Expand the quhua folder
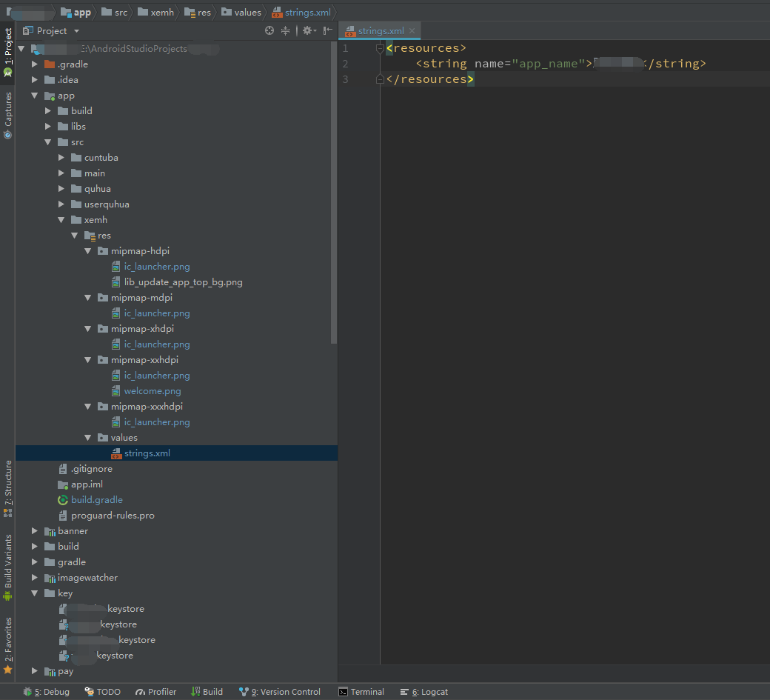Screen dimensions: 770x700 click(61, 189)
